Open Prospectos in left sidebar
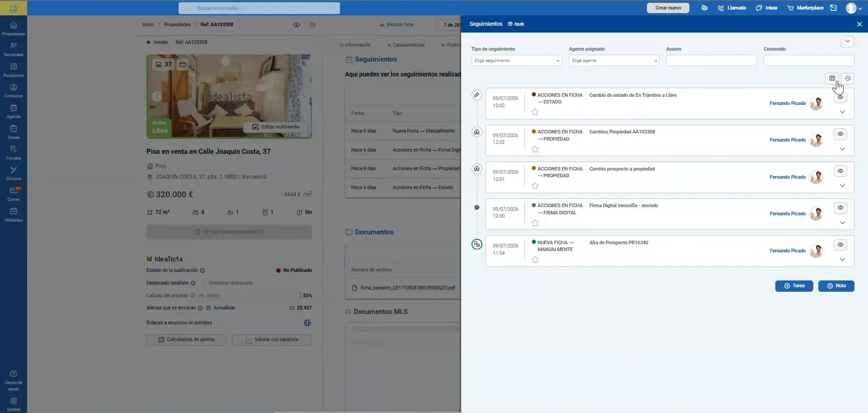 click(14, 70)
